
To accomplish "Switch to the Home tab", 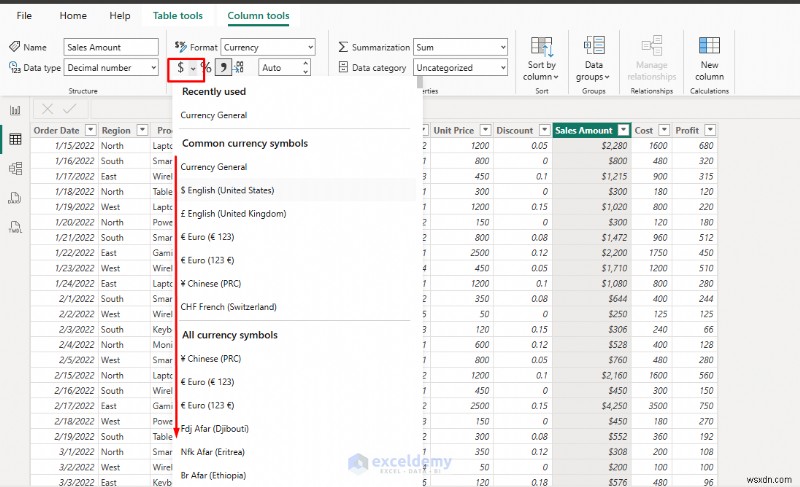I will tap(73, 16).
